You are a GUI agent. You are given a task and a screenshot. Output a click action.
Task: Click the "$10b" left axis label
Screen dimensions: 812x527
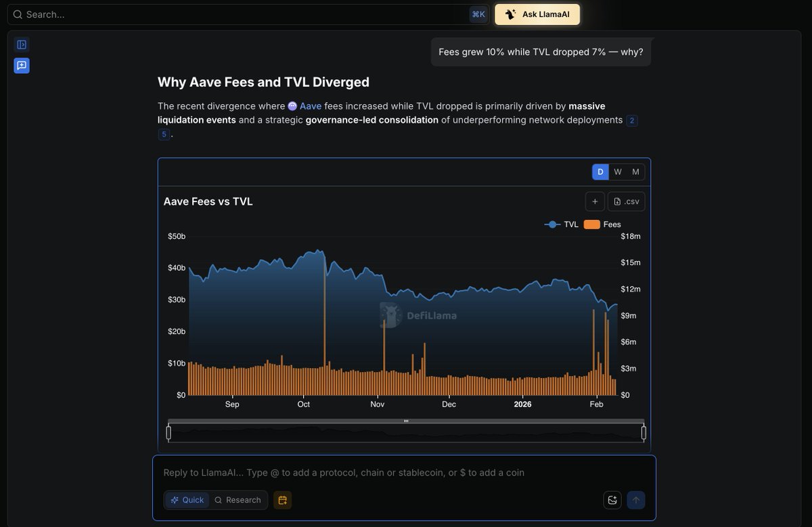(177, 363)
